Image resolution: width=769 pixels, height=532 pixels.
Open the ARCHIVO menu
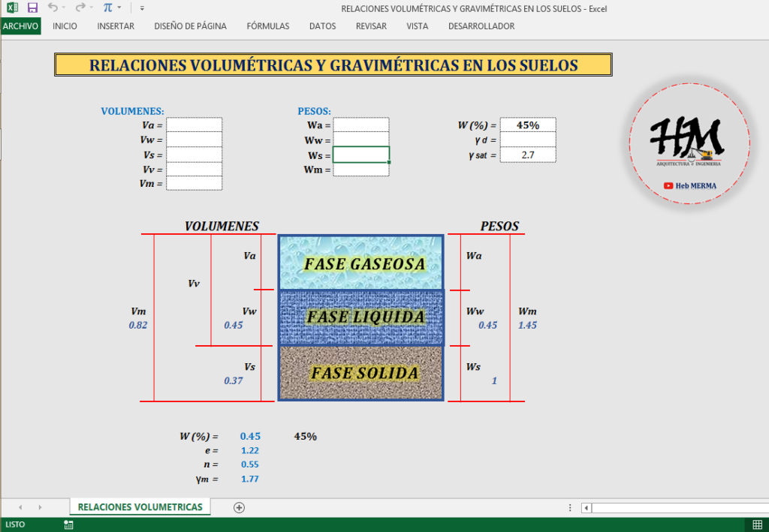pyautogui.click(x=20, y=26)
